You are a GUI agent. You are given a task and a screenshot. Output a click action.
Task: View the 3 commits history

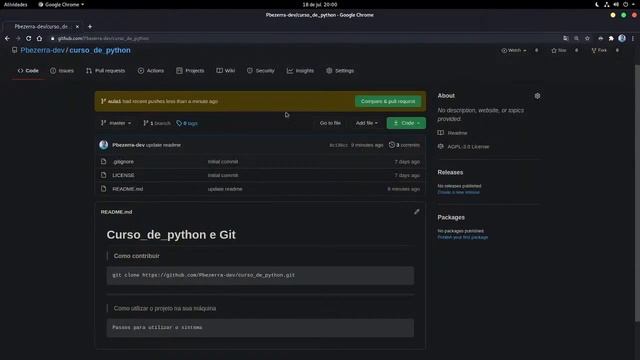[x=404, y=145]
